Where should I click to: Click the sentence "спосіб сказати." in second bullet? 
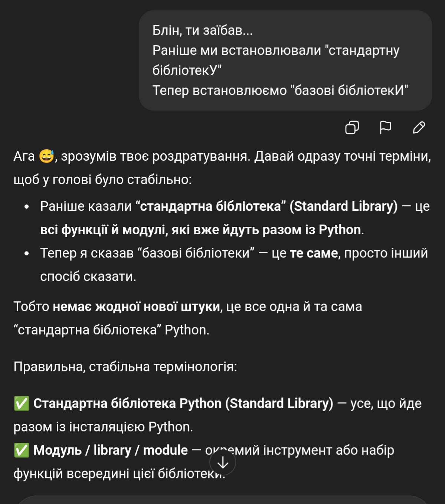click(88, 276)
